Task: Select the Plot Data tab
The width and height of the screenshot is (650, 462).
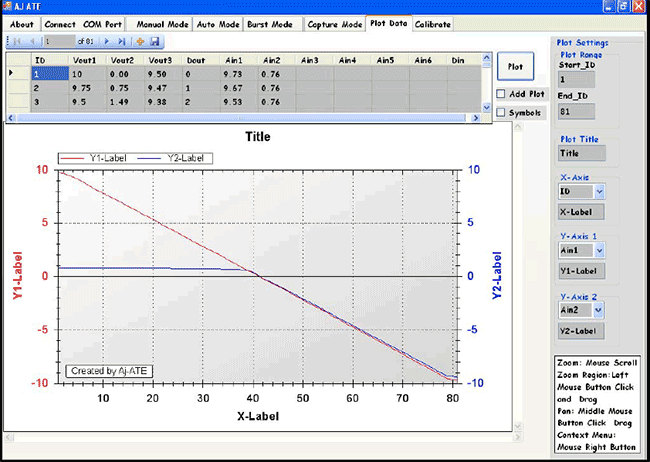Action: [x=389, y=23]
